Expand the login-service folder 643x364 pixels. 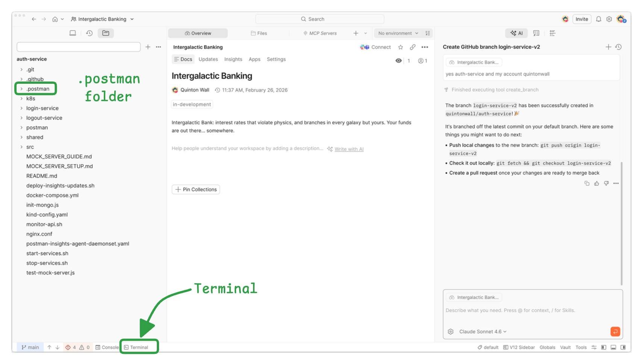click(x=21, y=108)
